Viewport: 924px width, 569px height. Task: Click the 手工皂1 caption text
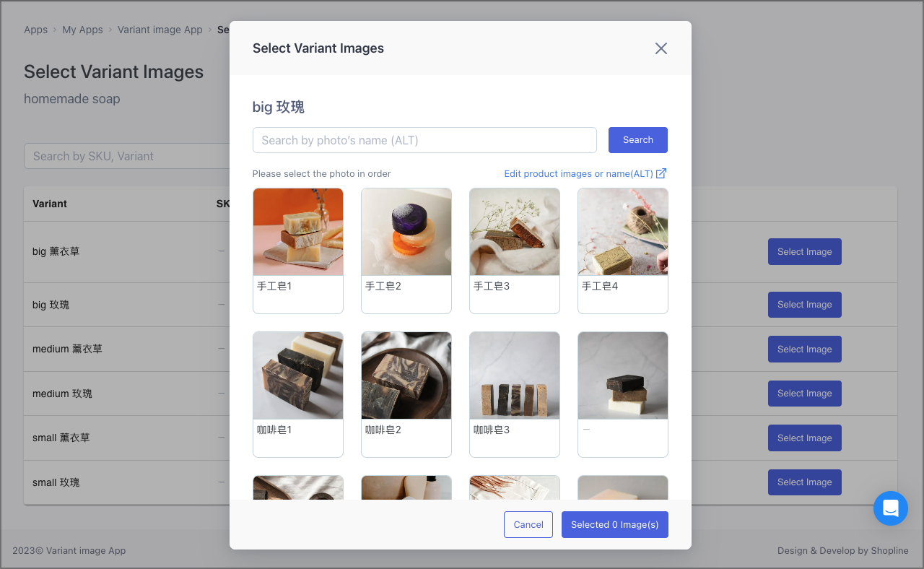274,286
